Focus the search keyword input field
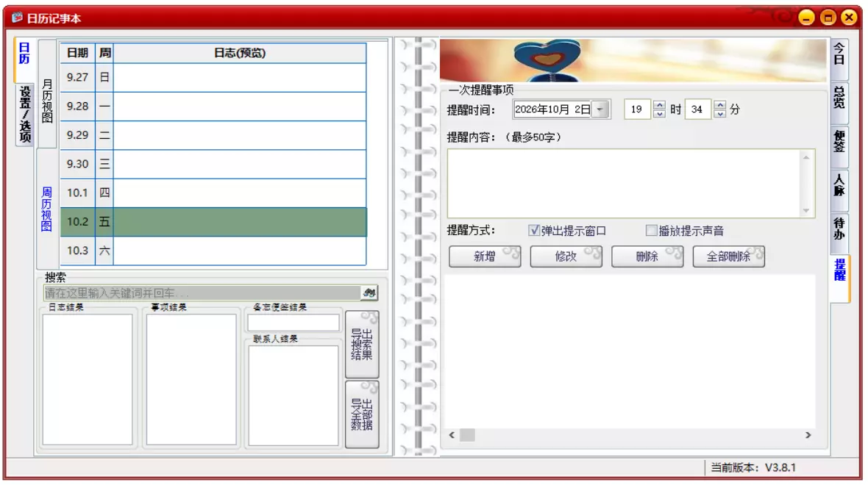This screenshot has width=868, height=485. (202, 292)
